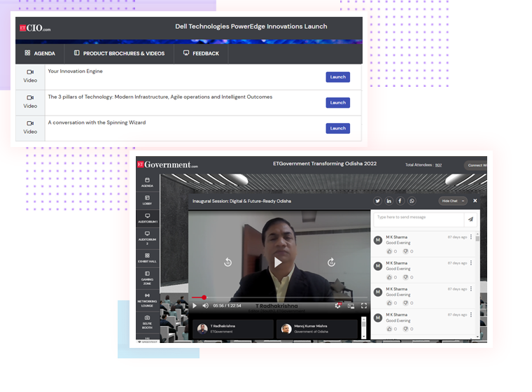Switch to Product Brochures & Videos tab

(x=119, y=53)
